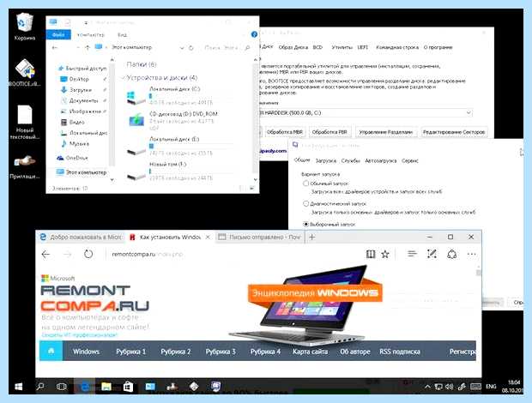Open taskbar search magnifier

(x=40, y=387)
